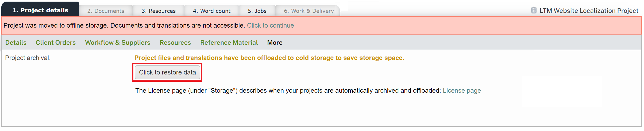644x131 pixels.
Task: Open the 3. Resources top tab
Action: [x=159, y=11]
